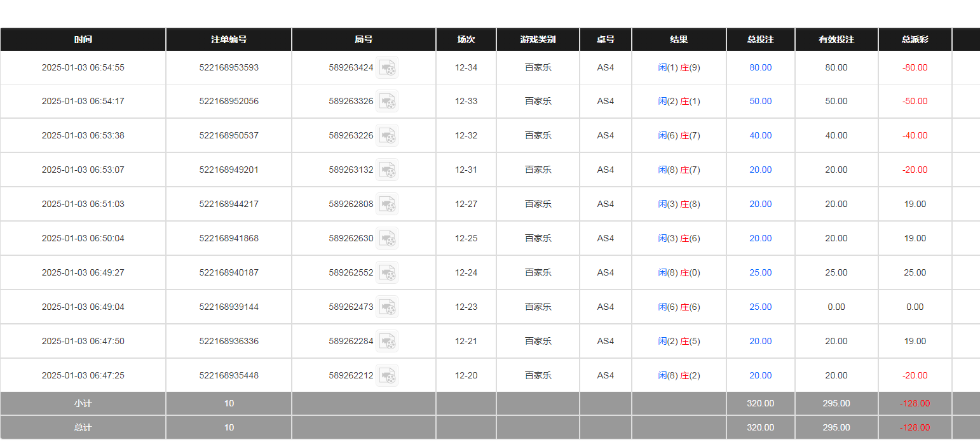The image size is (980, 447).
Task: Click replay icon next to 589262552
Action: (x=387, y=273)
